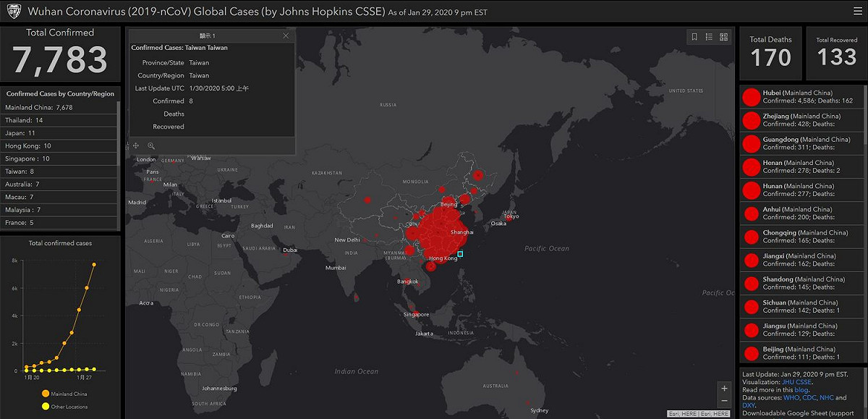Click the 7,783 total confirmed number

pos(60,60)
